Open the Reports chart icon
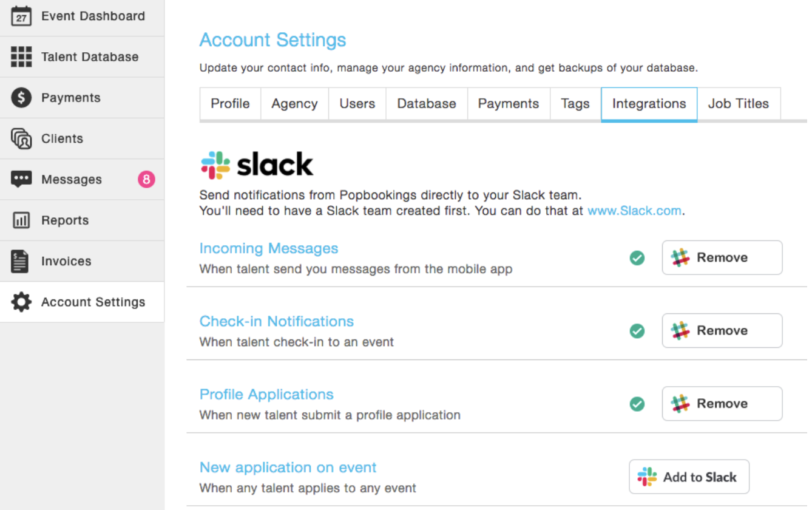This screenshot has width=812, height=510. [21, 220]
